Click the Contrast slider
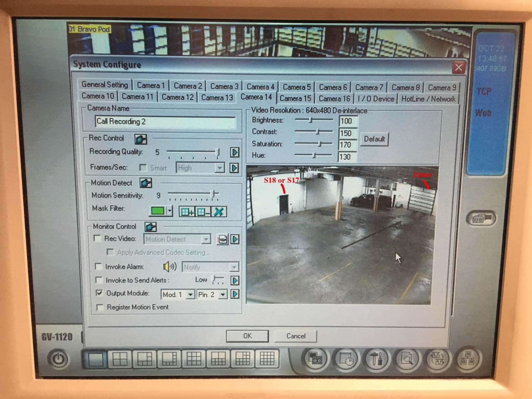The image size is (532, 399). click(x=314, y=132)
